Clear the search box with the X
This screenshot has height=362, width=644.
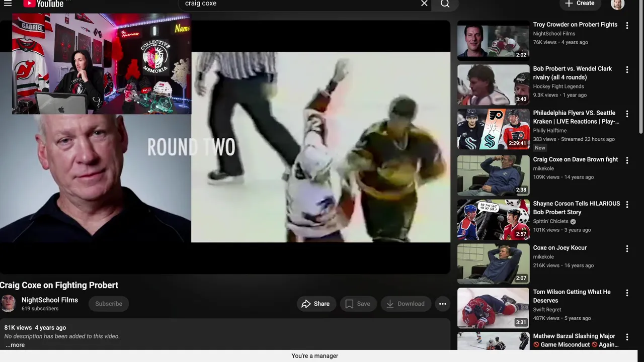[424, 4]
